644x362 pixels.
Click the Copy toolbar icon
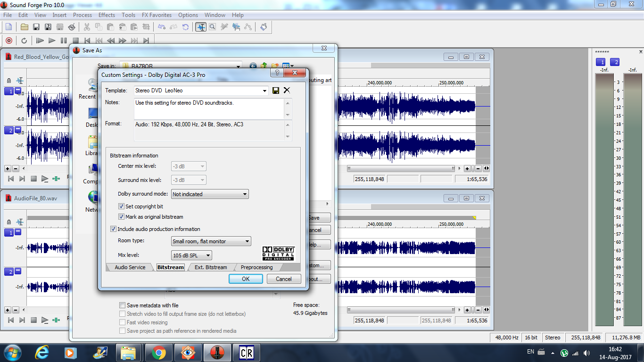coord(99,27)
